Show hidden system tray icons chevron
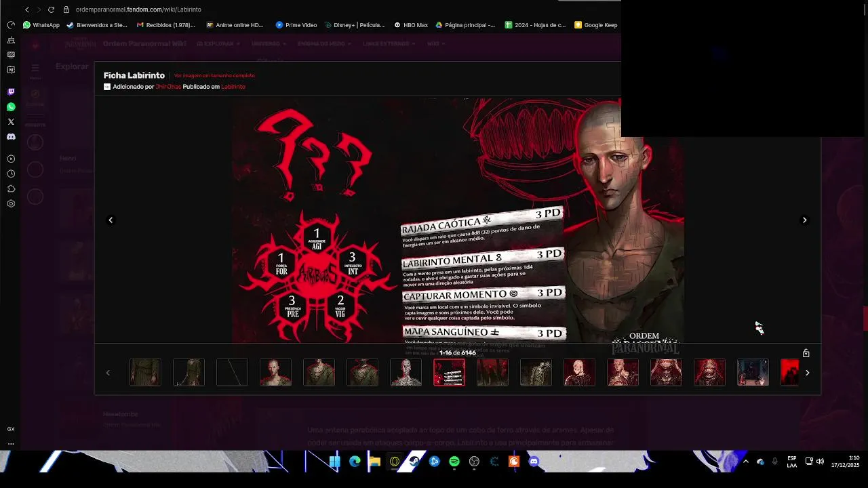This screenshot has height=488, width=868. [745, 462]
